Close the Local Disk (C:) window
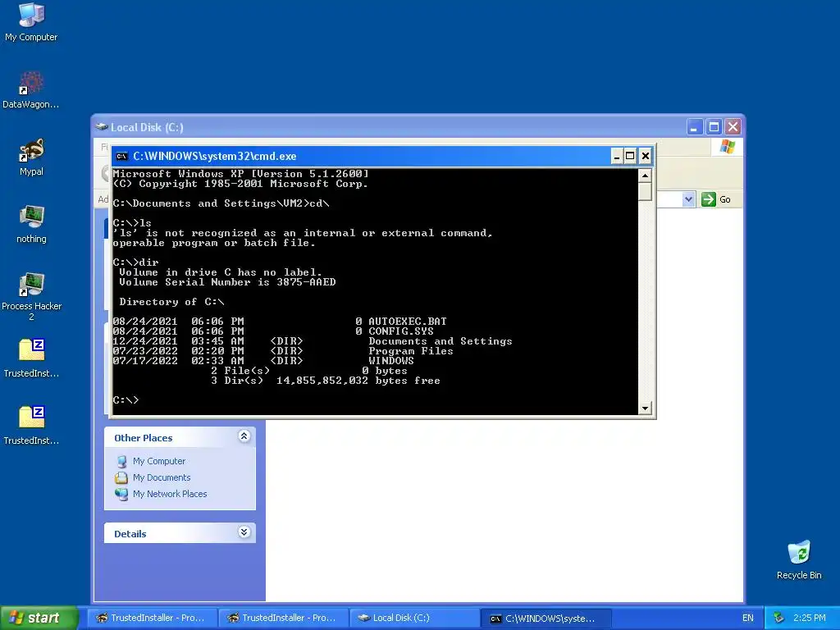The width and height of the screenshot is (840, 630). click(733, 127)
